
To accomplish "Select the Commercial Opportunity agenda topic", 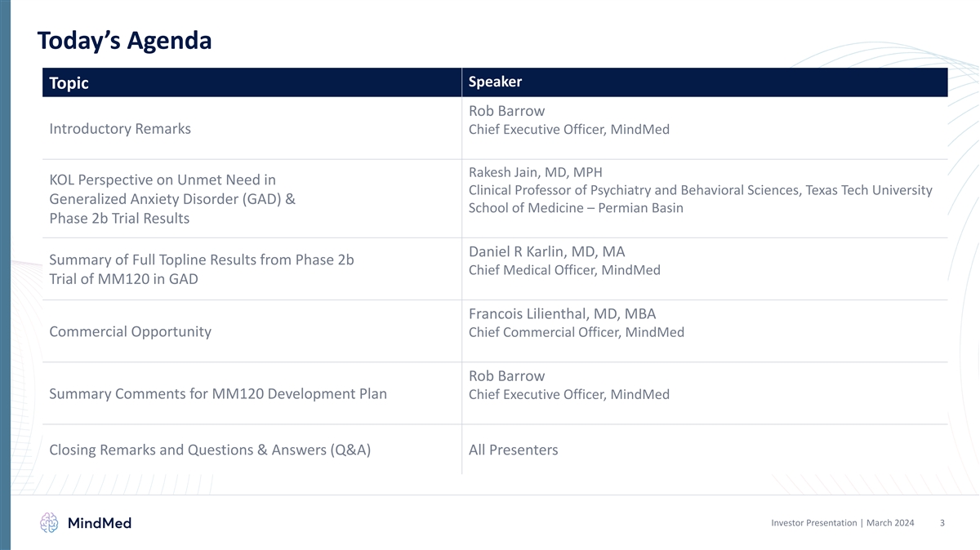I will coord(130,331).
